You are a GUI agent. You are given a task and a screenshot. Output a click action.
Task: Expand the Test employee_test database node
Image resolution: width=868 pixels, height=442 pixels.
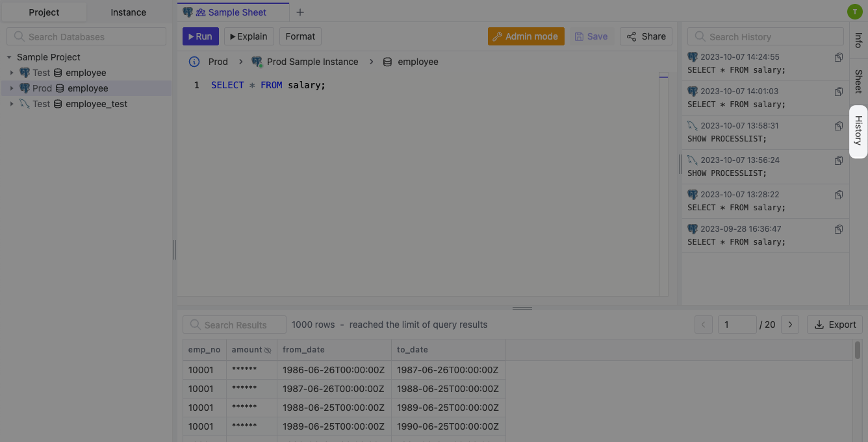(x=12, y=104)
